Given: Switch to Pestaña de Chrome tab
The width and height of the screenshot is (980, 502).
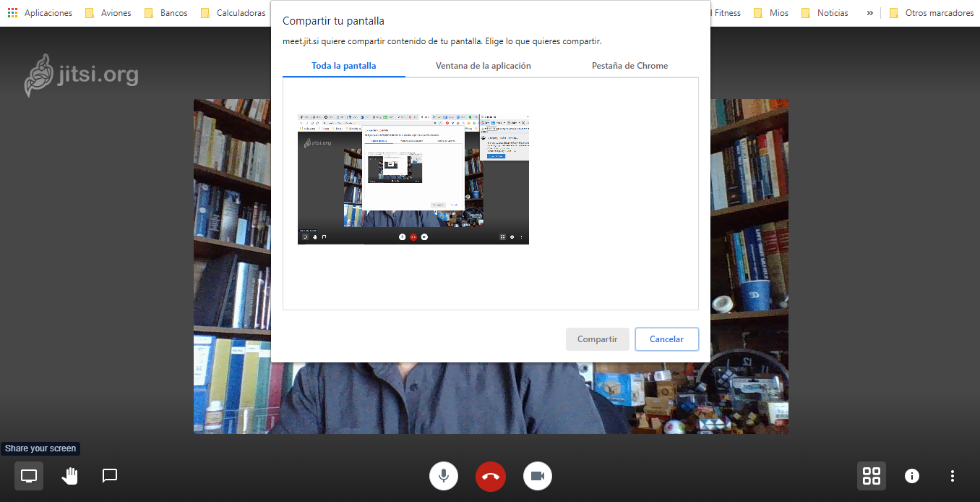Looking at the screenshot, I should pyautogui.click(x=629, y=66).
